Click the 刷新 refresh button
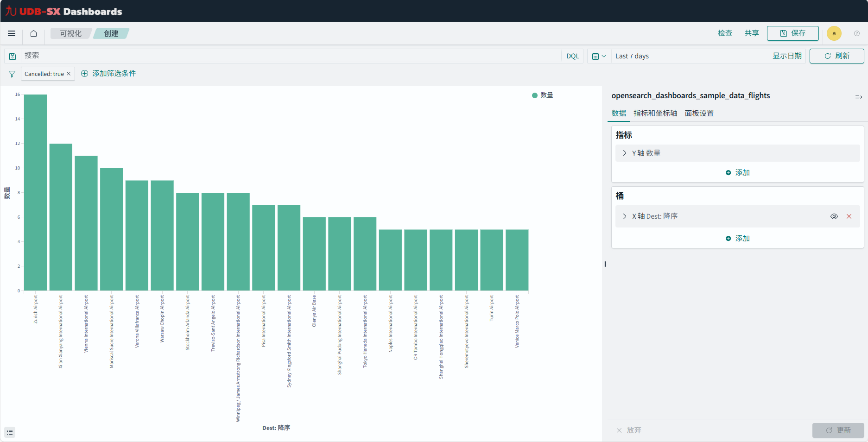868x442 pixels. [836, 56]
